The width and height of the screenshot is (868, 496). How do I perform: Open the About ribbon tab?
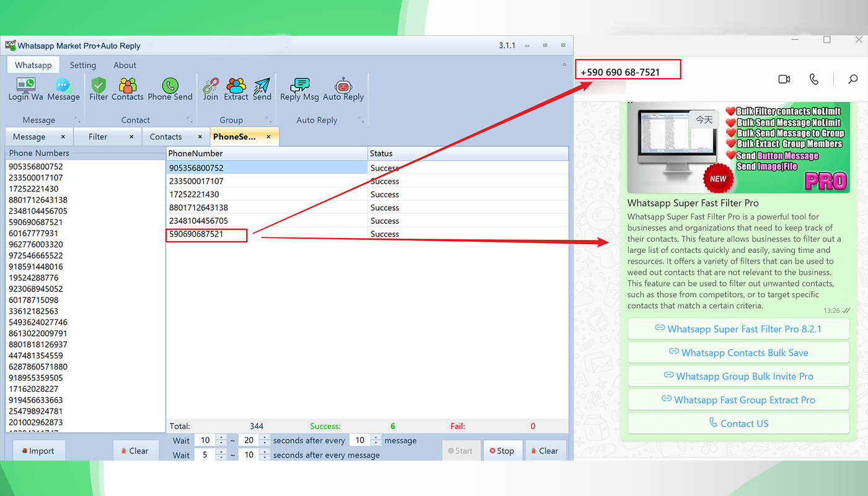point(125,65)
